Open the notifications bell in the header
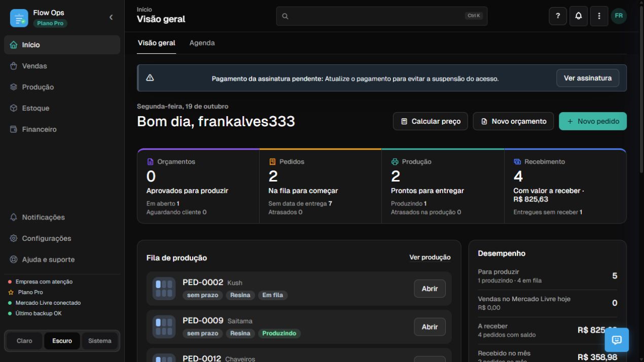This screenshot has height=362, width=644. click(x=579, y=16)
